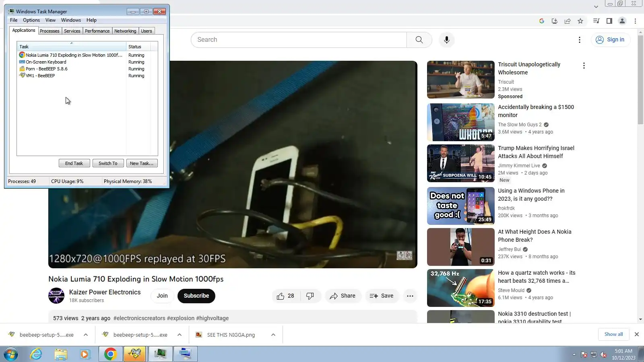
Task: Click On-Screen Keyboard taskbar icon
Action: 186,354
